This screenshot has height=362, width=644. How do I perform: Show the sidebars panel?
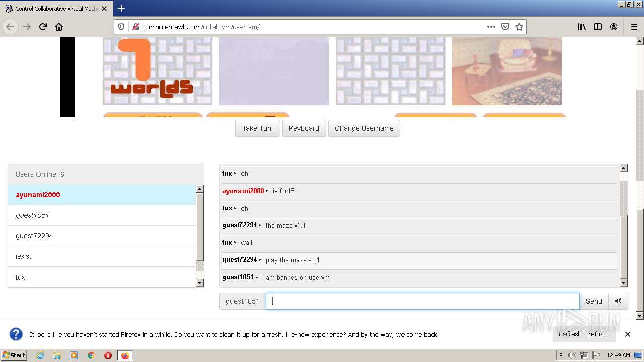(598, 27)
